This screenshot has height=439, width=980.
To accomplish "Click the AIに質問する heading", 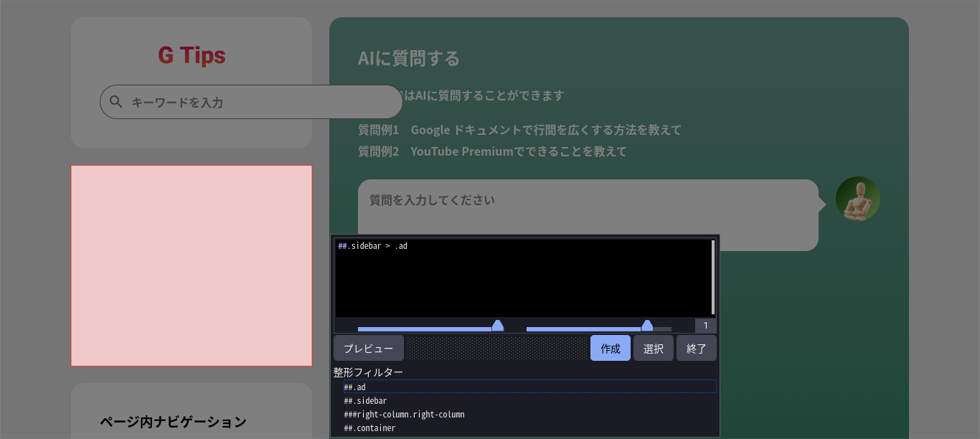I will click(409, 58).
